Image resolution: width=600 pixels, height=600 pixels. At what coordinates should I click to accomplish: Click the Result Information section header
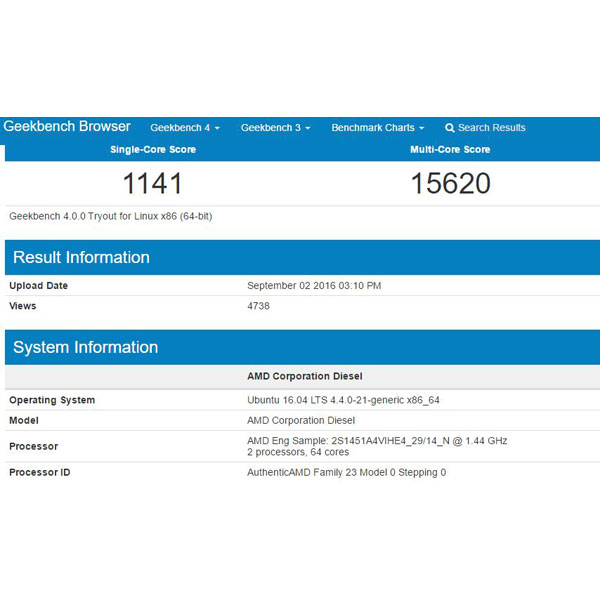(x=302, y=257)
